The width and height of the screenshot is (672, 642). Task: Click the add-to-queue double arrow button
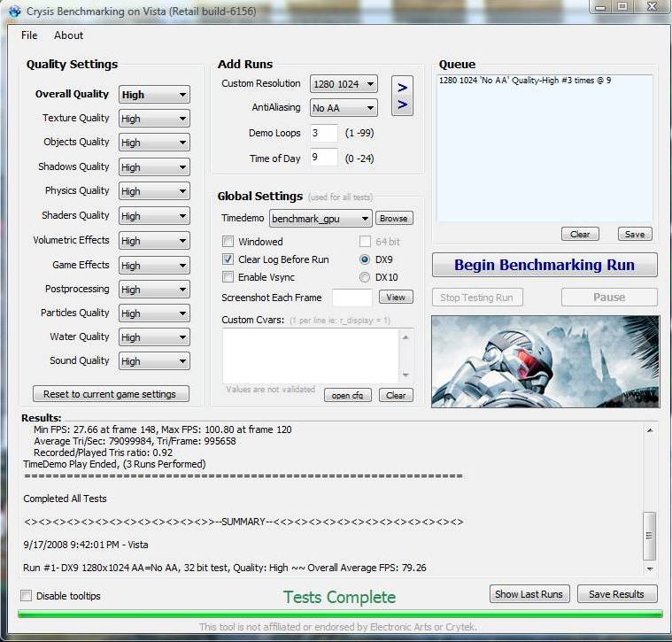tap(402, 96)
